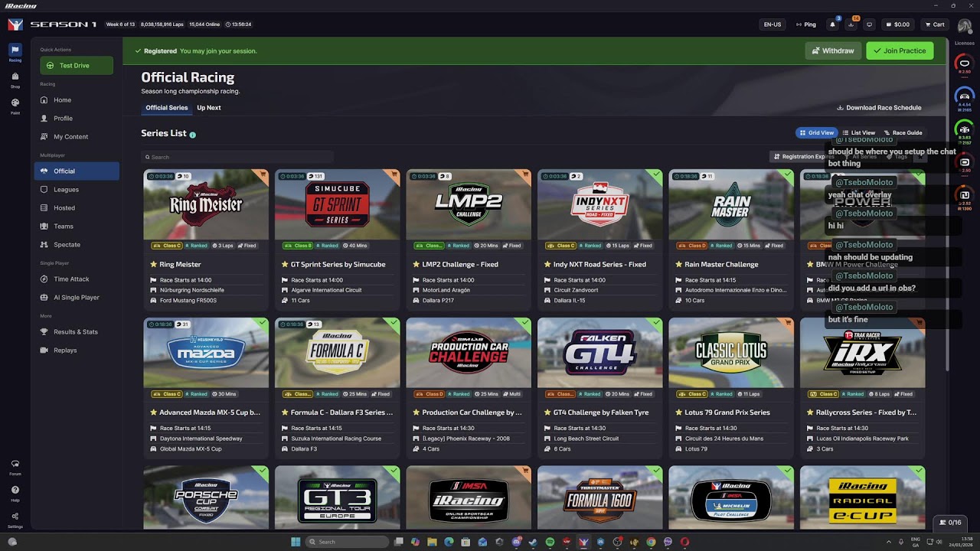
Task: Click Download Race Schedule link
Action: click(879, 108)
